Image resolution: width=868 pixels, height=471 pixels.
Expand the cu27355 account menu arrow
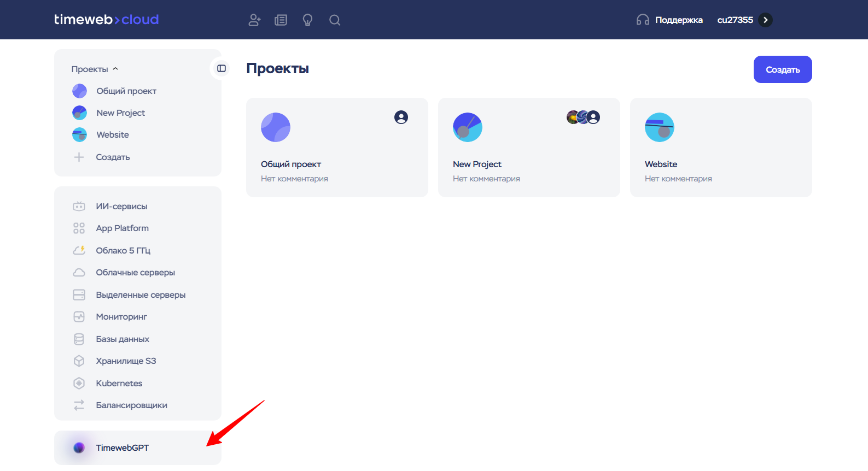coord(766,20)
